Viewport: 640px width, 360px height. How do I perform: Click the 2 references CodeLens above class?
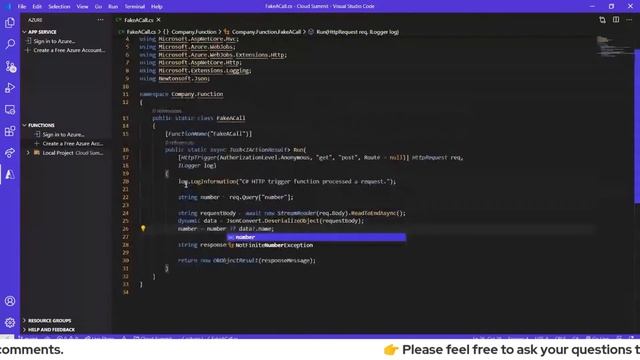click(167, 111)
